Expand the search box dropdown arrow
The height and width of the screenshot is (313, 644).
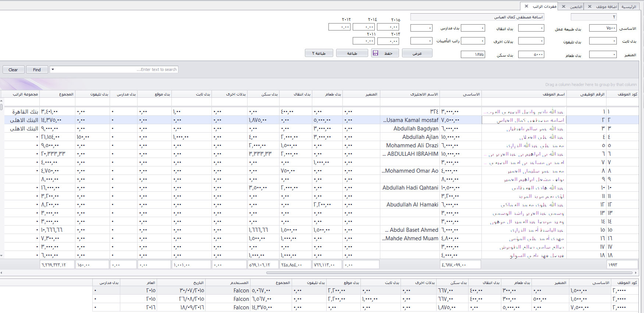[x=53, y=69]
